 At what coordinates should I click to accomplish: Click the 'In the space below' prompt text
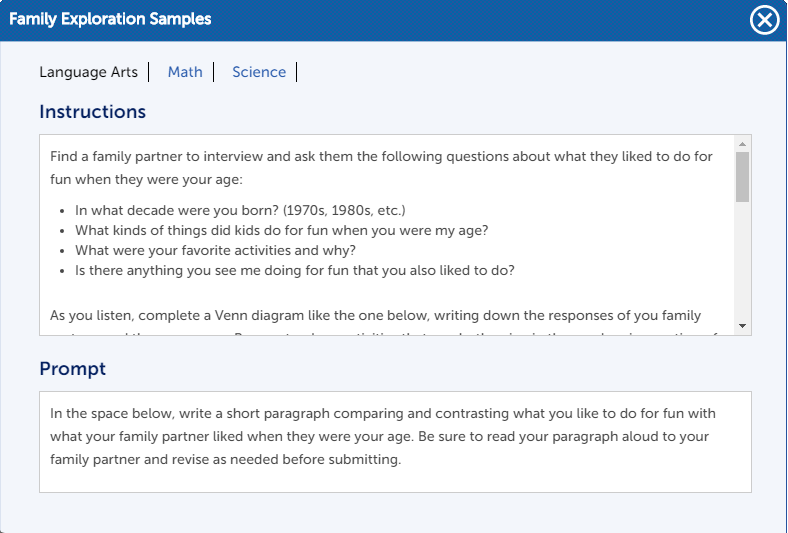click(x=382, y=436)
